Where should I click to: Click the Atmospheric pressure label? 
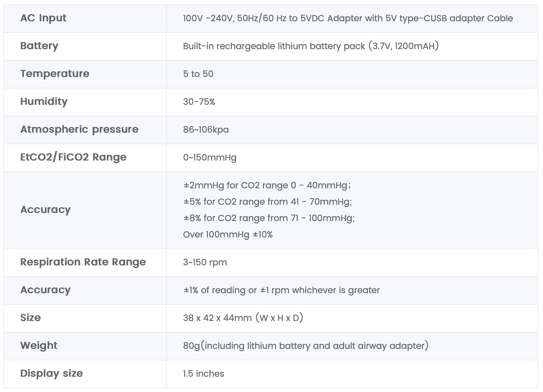click(x=79, y=129)
